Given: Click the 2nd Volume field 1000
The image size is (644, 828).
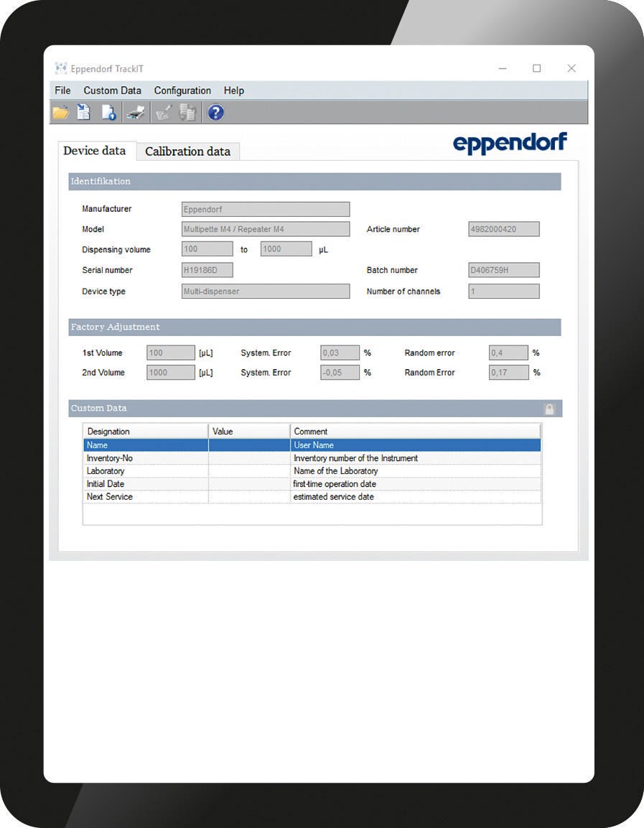Looking at the screenshot, I should (x=170, y=372).
